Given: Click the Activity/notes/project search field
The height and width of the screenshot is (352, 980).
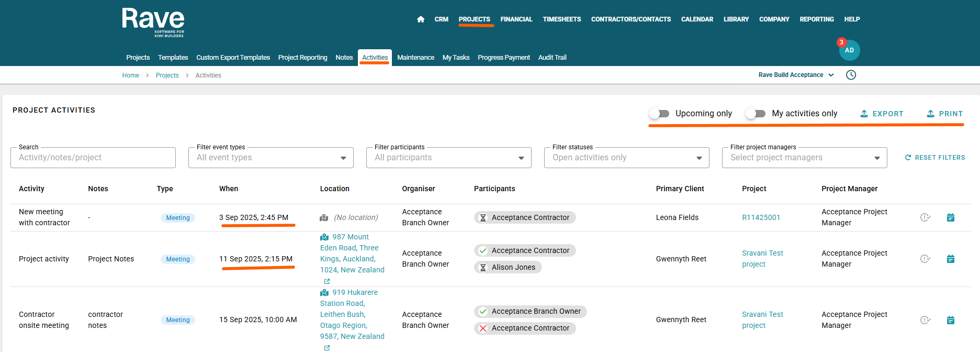Looking at the screenshot, I should (93, 158).
